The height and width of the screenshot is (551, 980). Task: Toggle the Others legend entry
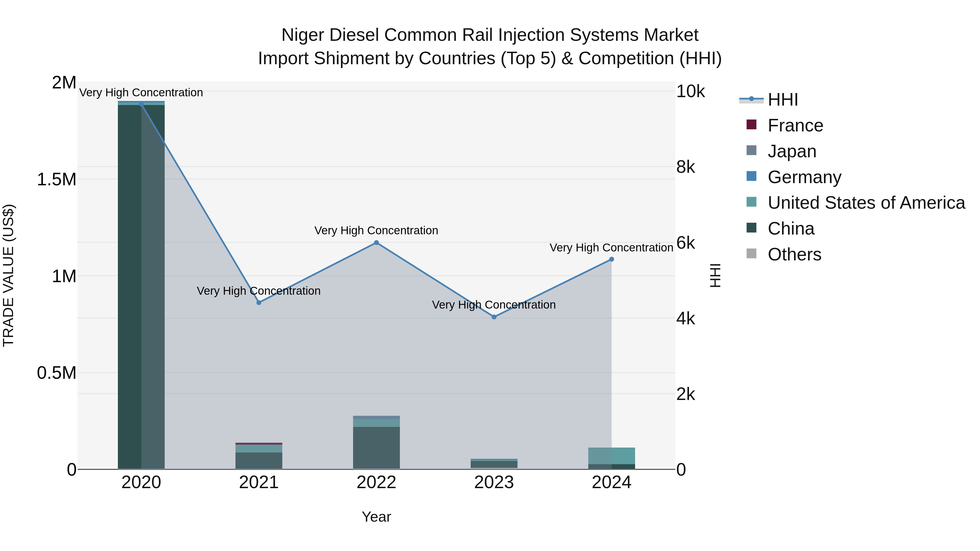click(x=784, y=254)
